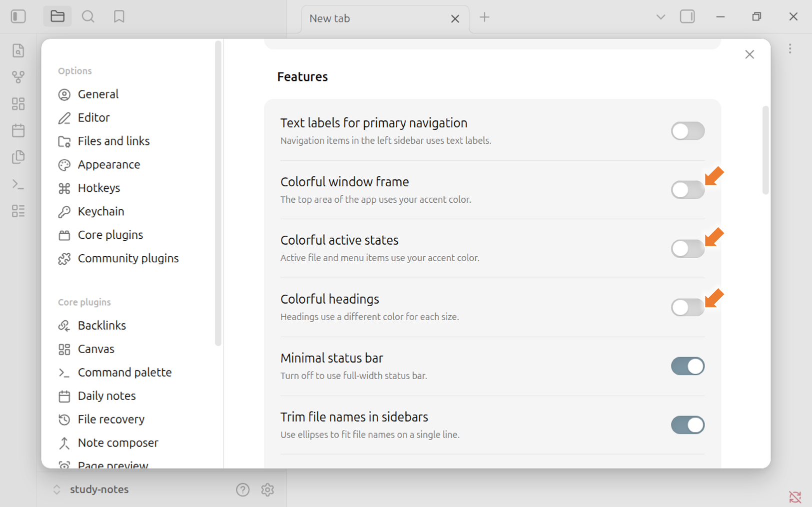Toggle the right sidebar panel icon
The height and width of the screenshot is (507, 812).
click(x=688, y=16)
